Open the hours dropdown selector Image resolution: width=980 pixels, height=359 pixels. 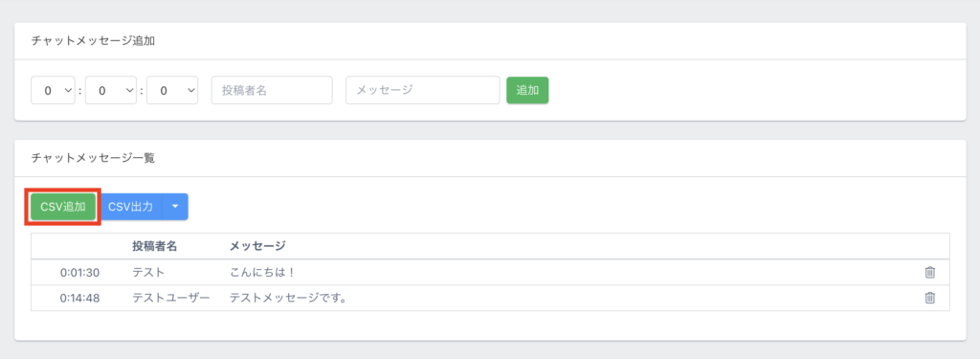point(54,90)
